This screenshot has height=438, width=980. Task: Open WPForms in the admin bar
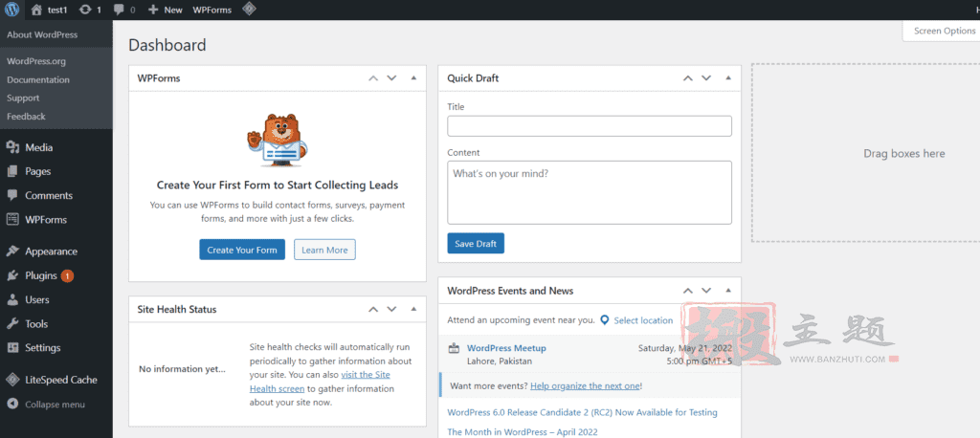[x=212, y=10]
